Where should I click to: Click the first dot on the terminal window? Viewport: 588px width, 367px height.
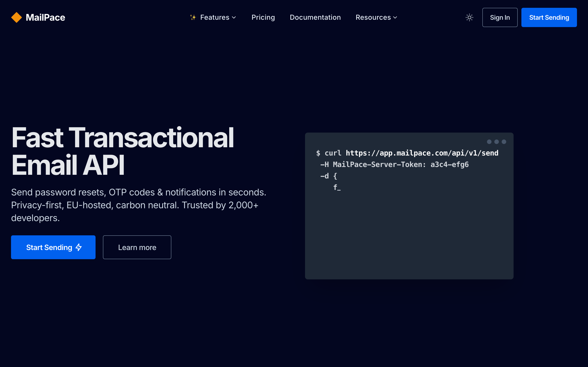click(489, 142)
